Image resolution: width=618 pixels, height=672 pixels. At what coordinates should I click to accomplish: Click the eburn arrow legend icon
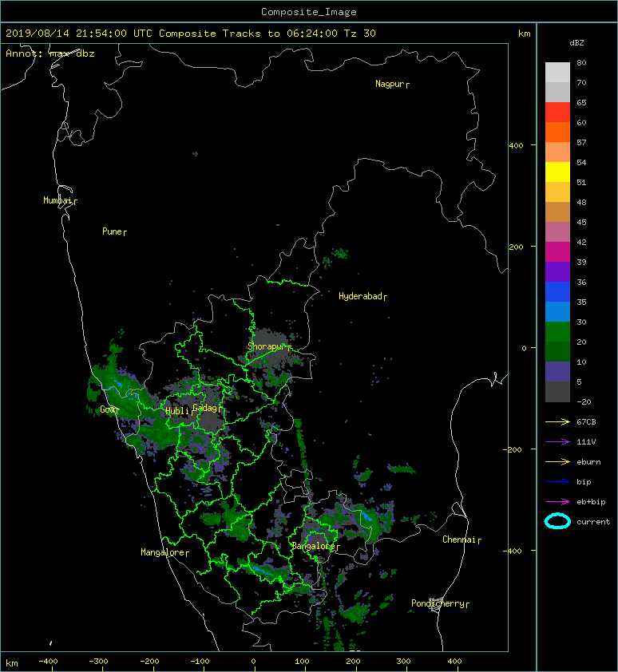(x=557, y=462)
